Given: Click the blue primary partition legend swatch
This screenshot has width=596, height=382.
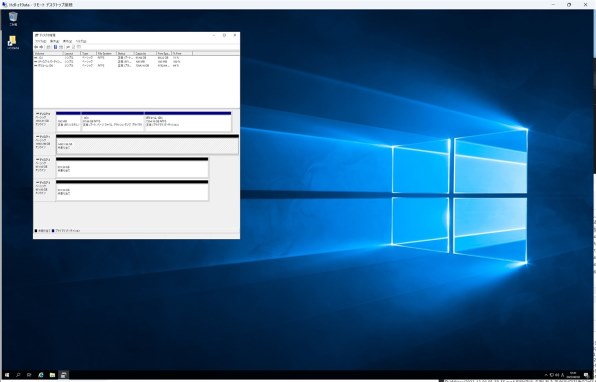Looking at the screenshot, I should (53, 231).
